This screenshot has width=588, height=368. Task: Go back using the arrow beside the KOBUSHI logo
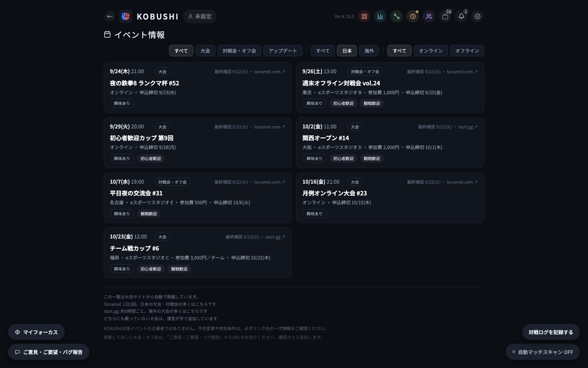(110, 16)
